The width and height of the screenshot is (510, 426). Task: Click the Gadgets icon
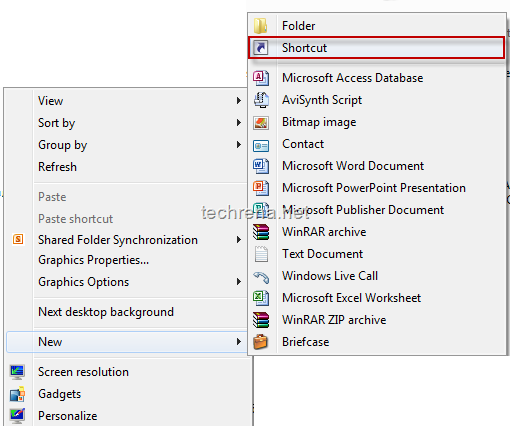pos(17,394)
